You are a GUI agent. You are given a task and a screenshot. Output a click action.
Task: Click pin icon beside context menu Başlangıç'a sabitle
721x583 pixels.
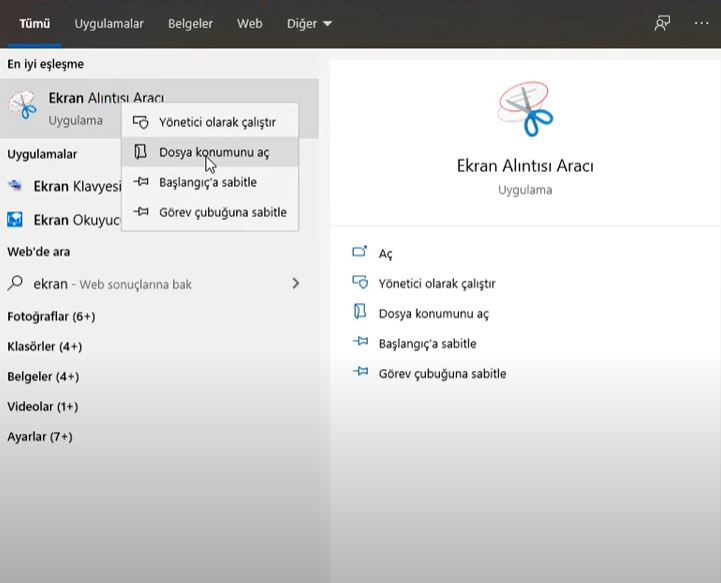click(x=141, y=182)
